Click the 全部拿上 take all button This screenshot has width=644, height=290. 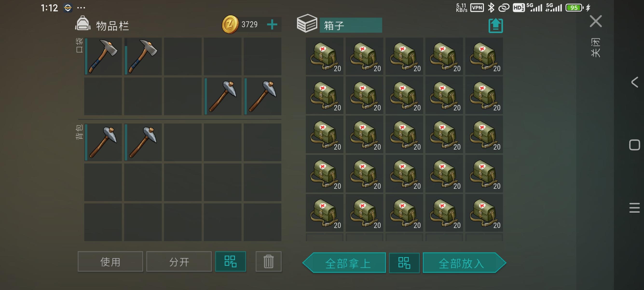click(x=344, y=263)
